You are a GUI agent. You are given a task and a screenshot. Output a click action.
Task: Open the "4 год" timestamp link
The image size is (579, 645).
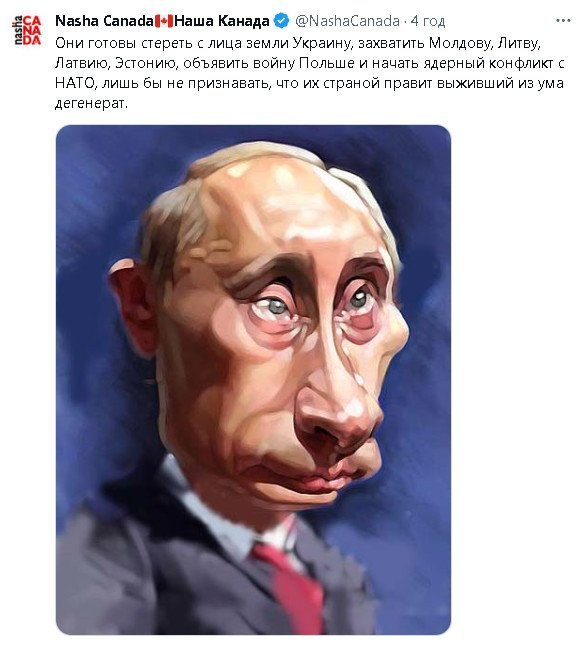click(x=428, y=21)
